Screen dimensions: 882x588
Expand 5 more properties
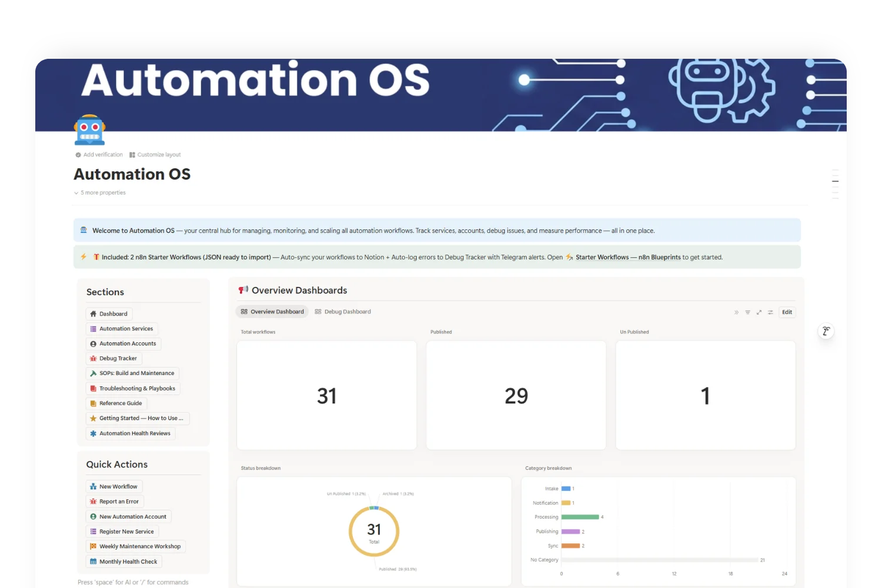[x=100, y=193]
